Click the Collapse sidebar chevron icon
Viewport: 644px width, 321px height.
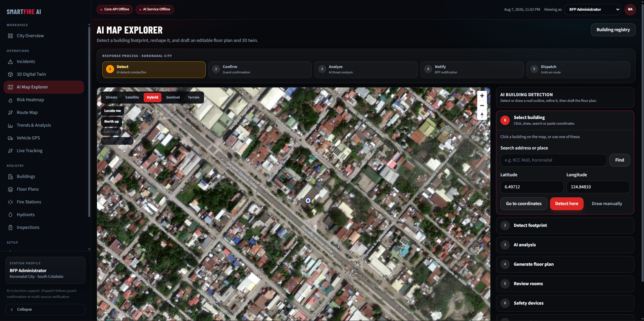tap(12, 310)
